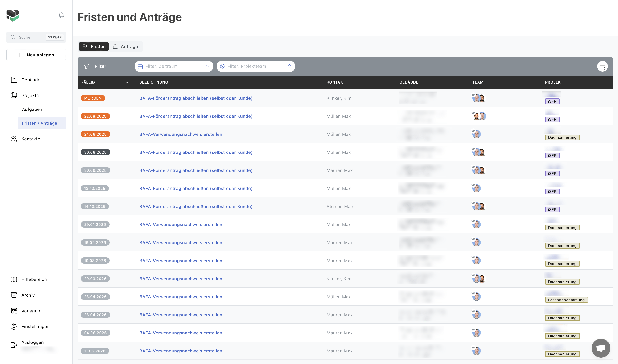Open Gebäude in the sidebar
This screenshot has height=364, width=618.
[31, 80]
